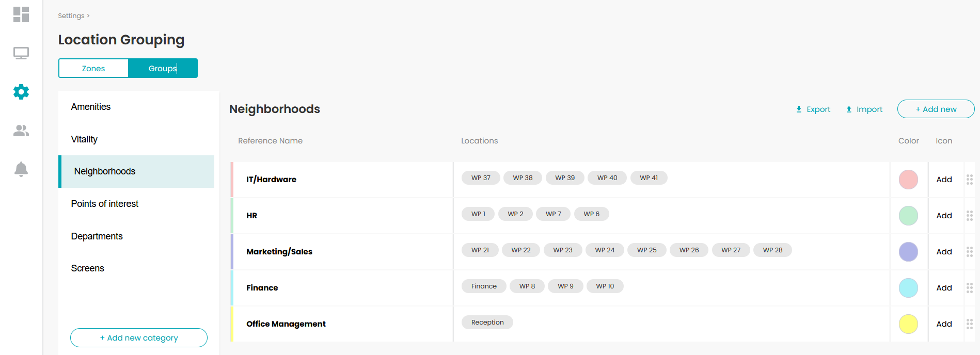
Task: Click the Finance location chip
Action: point(484,286)
